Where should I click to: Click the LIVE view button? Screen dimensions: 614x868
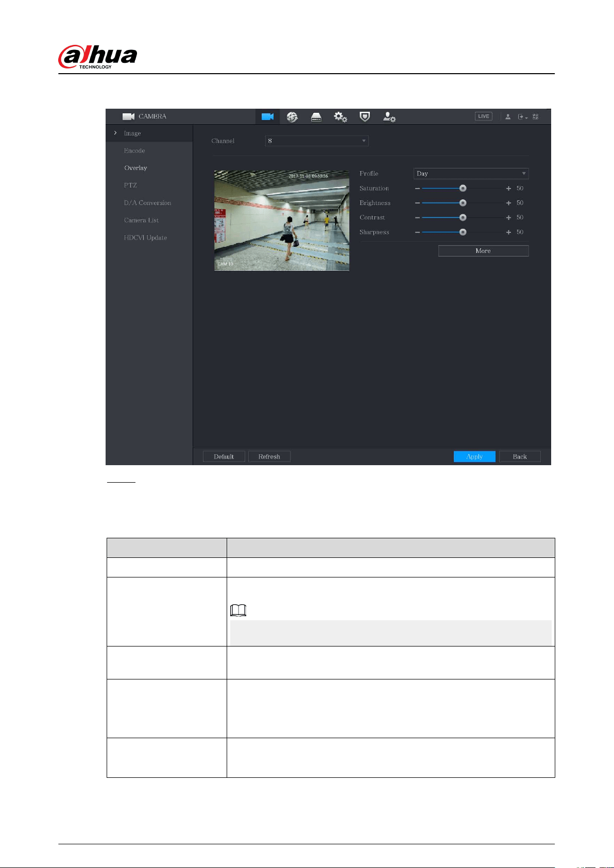pos(483,116)
